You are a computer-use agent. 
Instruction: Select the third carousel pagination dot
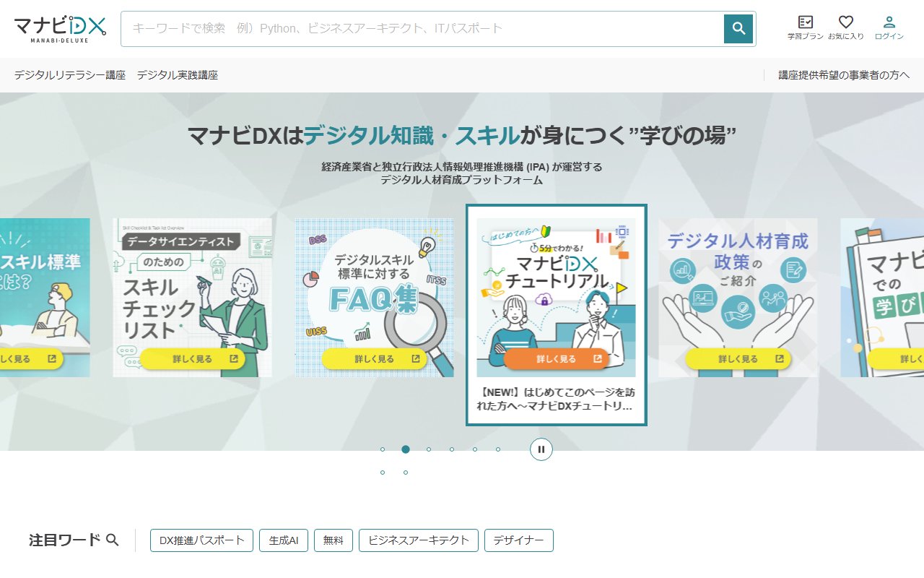(x=429, y=449)
